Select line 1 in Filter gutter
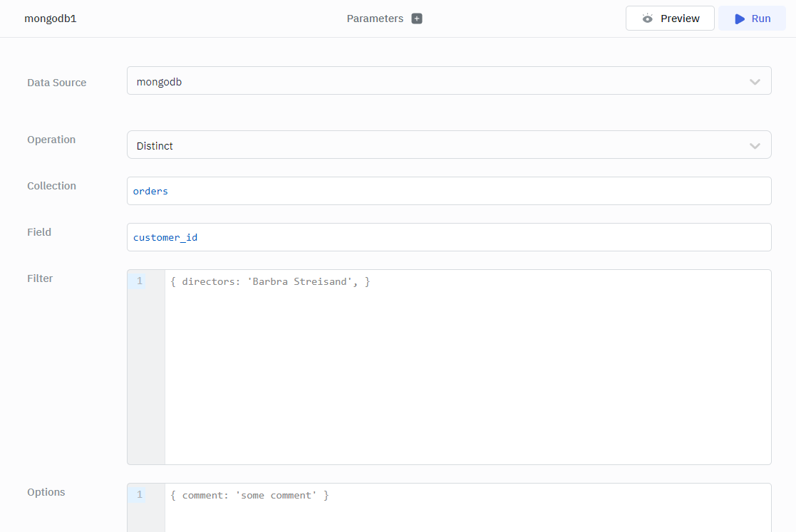This screenshot has width=796, height=532. tap(140, 281)
